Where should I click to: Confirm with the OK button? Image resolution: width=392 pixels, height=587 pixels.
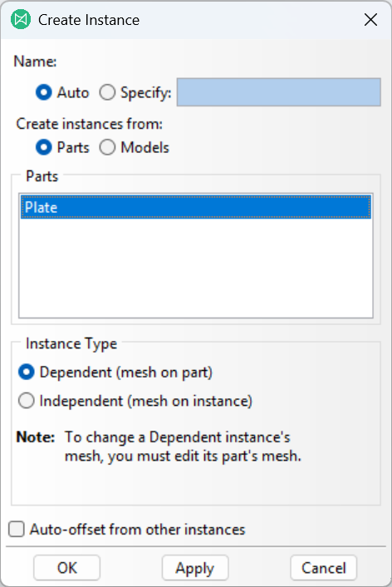67,568
